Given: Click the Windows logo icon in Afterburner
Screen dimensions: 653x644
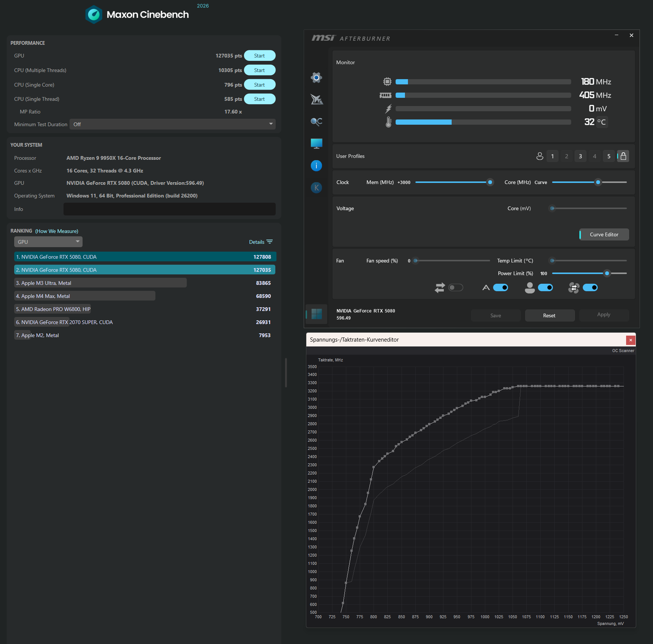Looking at the screenshot, I should (316, 314).
